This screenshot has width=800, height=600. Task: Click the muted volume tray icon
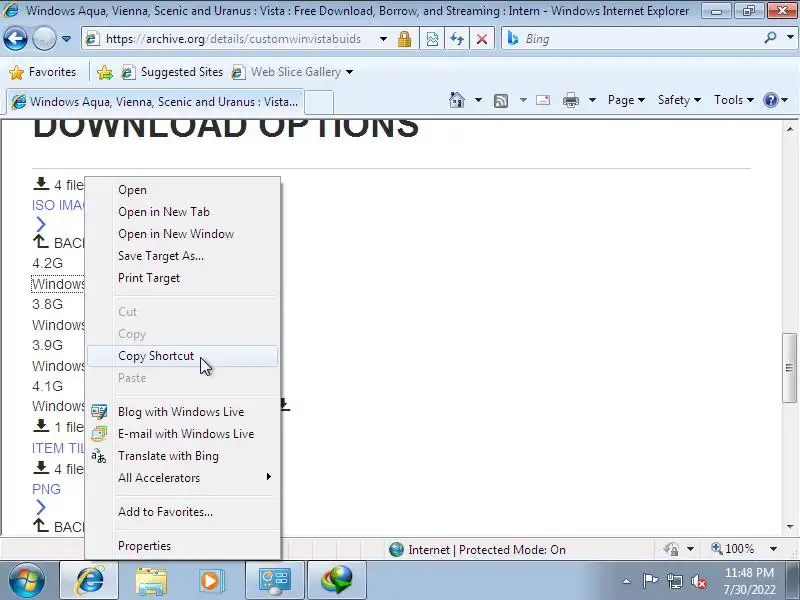(698, 581)
